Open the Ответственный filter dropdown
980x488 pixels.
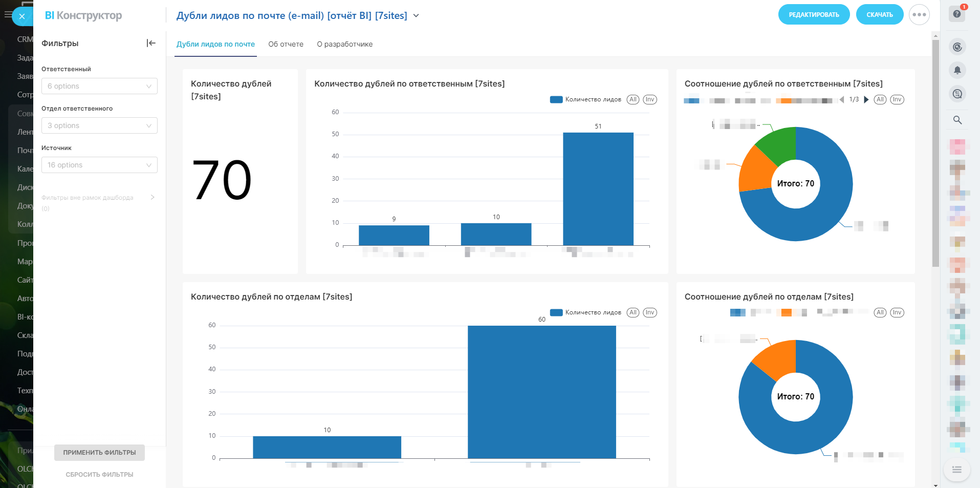(99, 86)
